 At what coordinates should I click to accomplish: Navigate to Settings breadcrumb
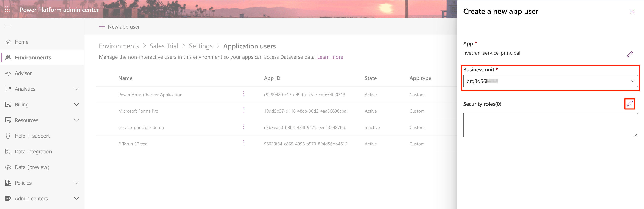click(x=200, y=46)
